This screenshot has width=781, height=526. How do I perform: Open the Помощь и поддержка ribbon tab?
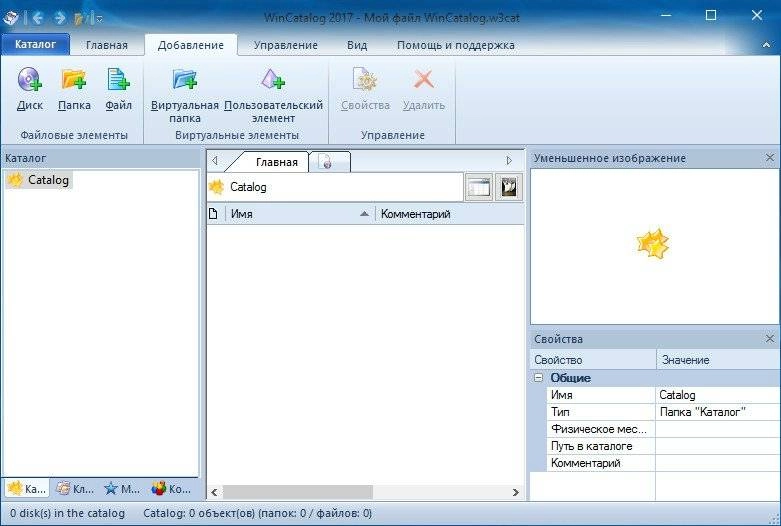[456, 45]
